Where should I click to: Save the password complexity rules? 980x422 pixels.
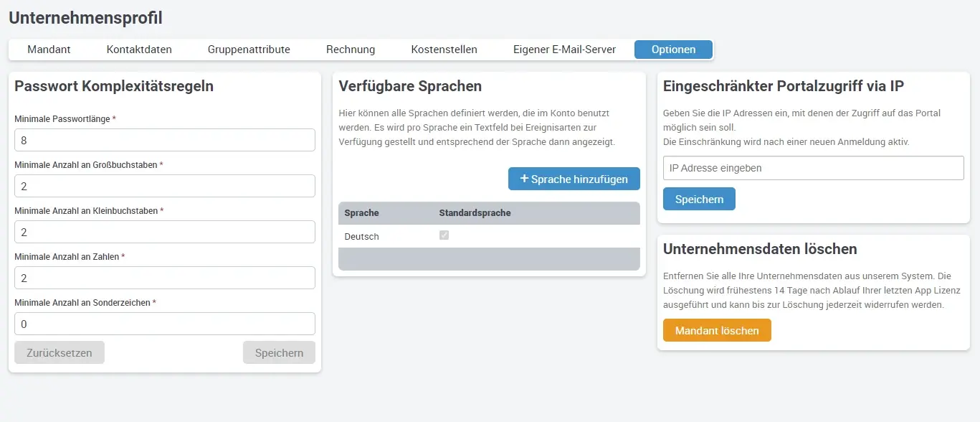tap(279, 352)
